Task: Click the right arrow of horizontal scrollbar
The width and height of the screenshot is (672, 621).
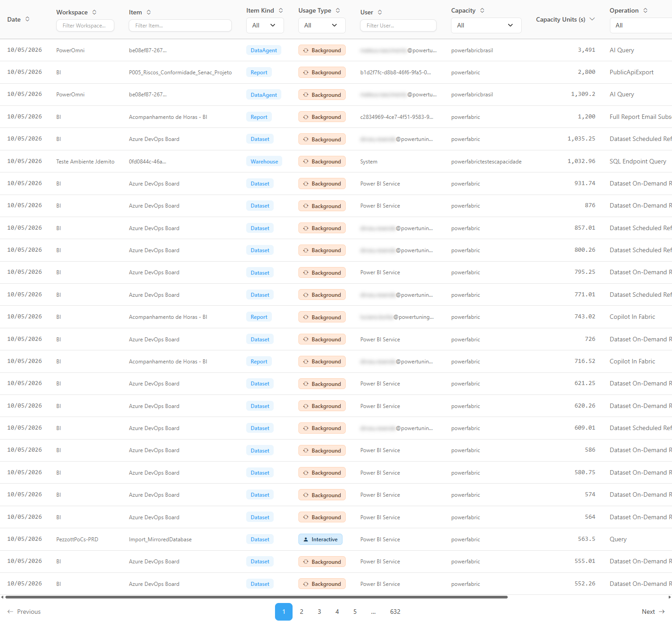Action: click(x=670, y=597)
